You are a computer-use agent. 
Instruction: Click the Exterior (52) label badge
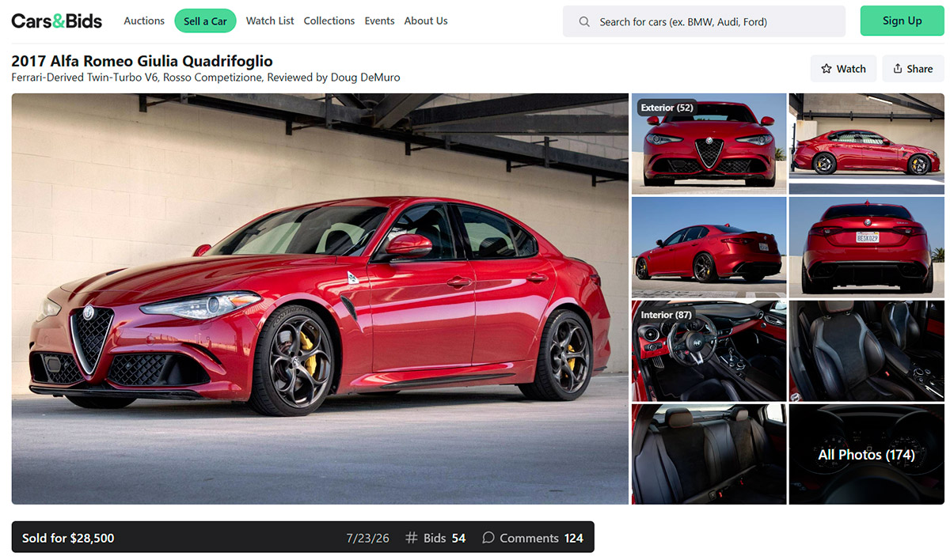point(667,108)
